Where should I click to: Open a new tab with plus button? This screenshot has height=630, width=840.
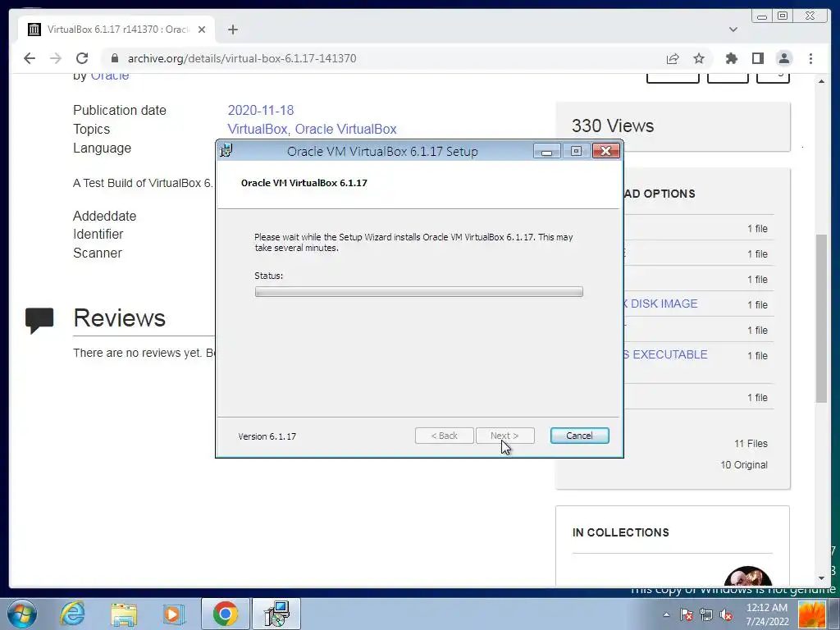(x=232, y=30)
